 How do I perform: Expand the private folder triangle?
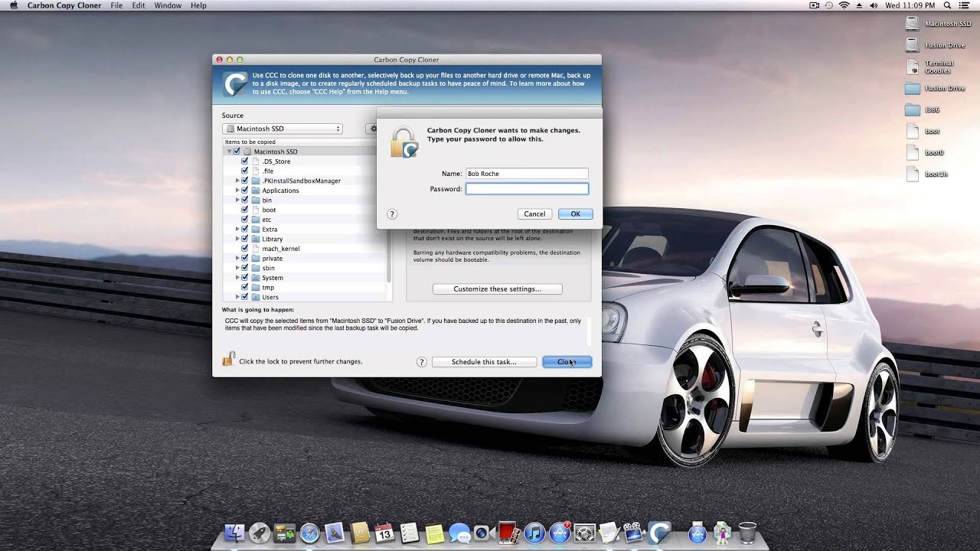tap(237, 259)
